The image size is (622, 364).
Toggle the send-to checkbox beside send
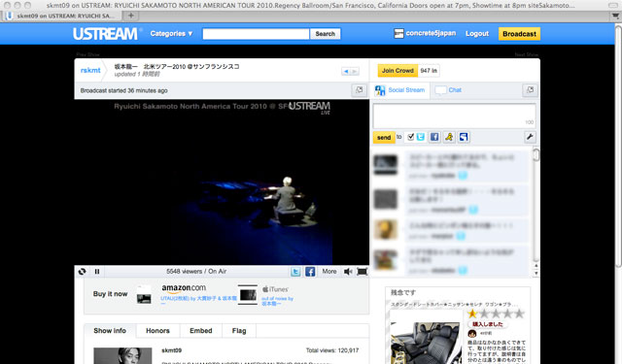pyautogui.click(x=410, y=137)
